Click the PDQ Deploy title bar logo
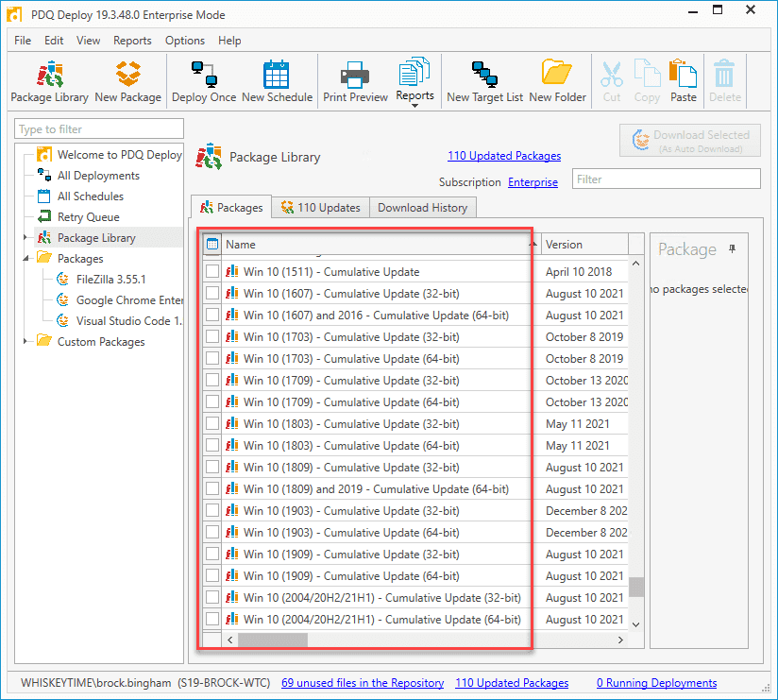Screen dimensions: 778x700 (x=14, y=14)
